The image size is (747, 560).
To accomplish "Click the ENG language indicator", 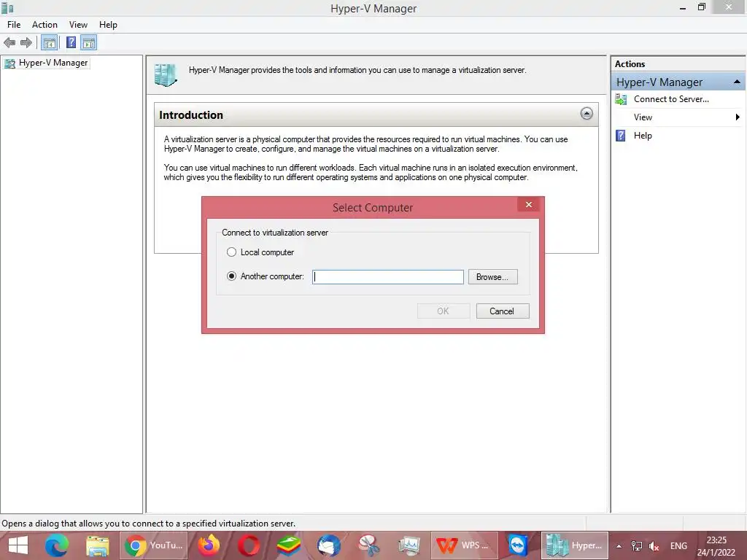I will 679,546.
